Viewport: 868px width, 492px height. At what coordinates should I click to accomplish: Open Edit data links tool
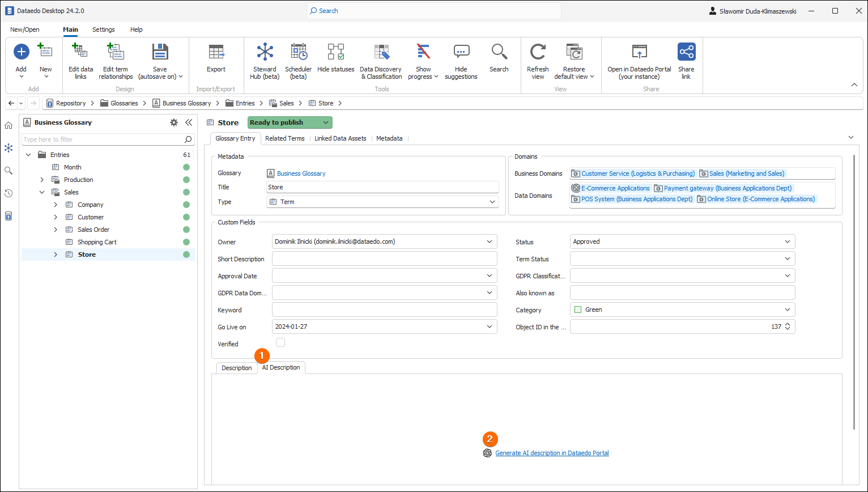pos(80,61)
